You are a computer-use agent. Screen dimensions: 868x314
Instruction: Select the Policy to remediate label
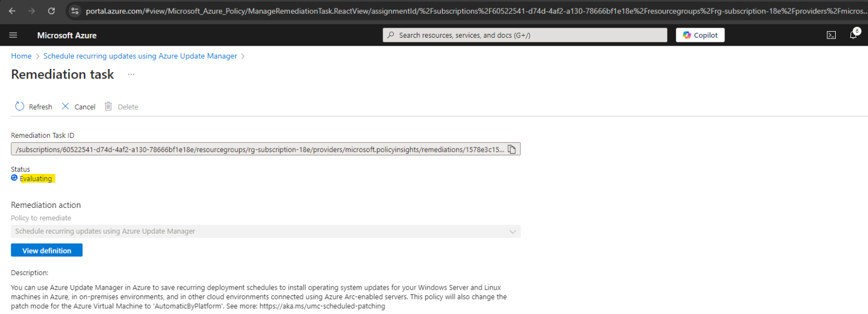tap(41, 218)
